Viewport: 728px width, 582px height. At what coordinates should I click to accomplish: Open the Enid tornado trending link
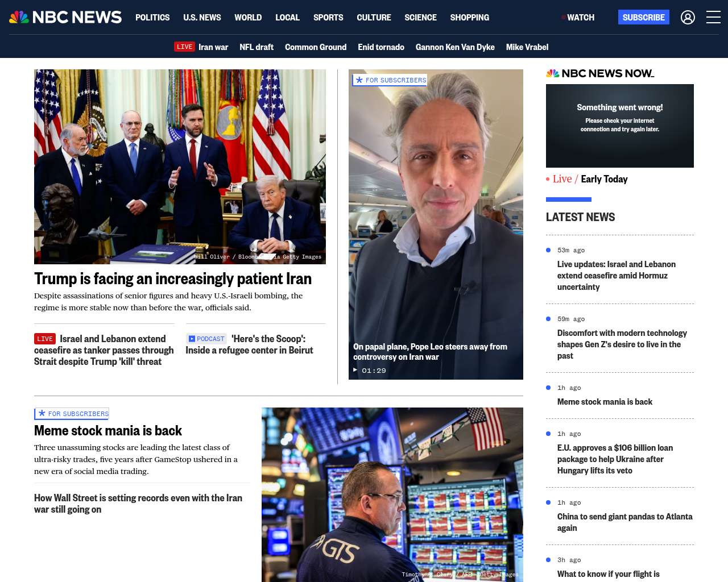point(381,47)
